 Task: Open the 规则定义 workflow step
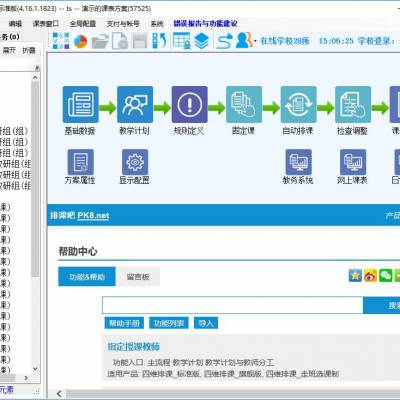click(x=189, y=104)
